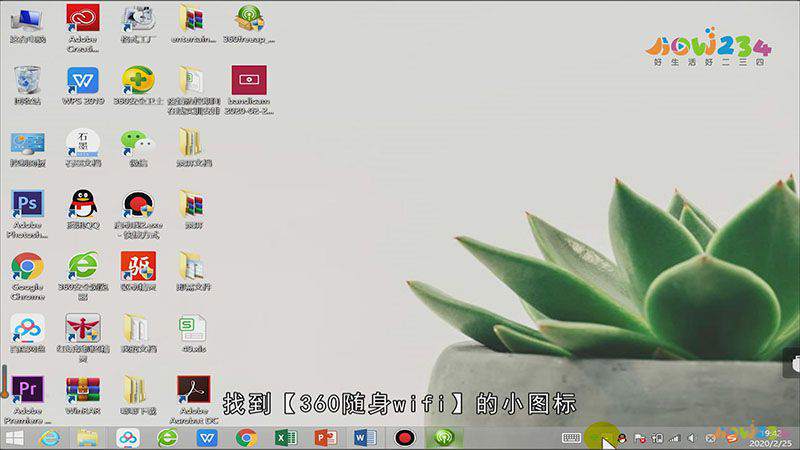This screenshot has height=450, width=800.
Task: Open the network signal tray icon
Action: [675, 438]
